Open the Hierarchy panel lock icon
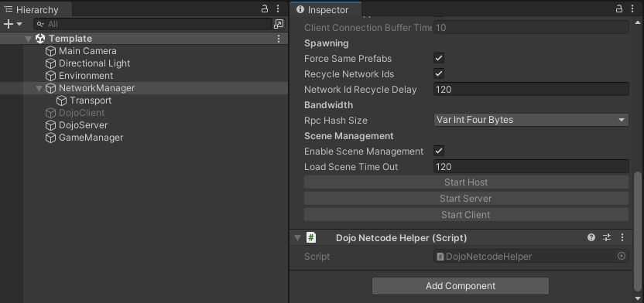The height and width of the screenshot is (303, 644). pyautogui.click(x=265, y=9)
